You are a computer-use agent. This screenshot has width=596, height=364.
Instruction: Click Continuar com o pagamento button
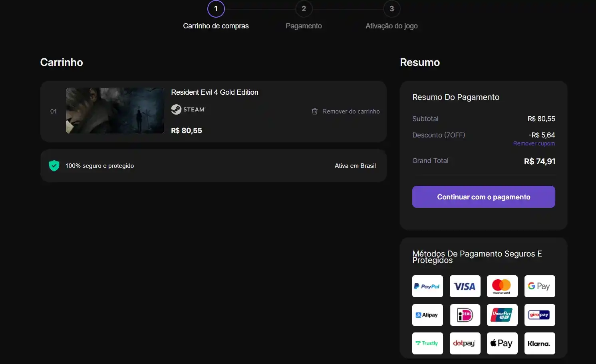click(x=483, y=197)
